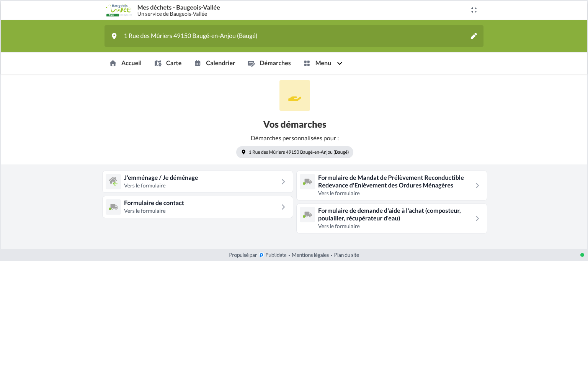Click 'Vers le formulaire' under J'emménage
Screen dimensions: 588x368
click(145, 186)
